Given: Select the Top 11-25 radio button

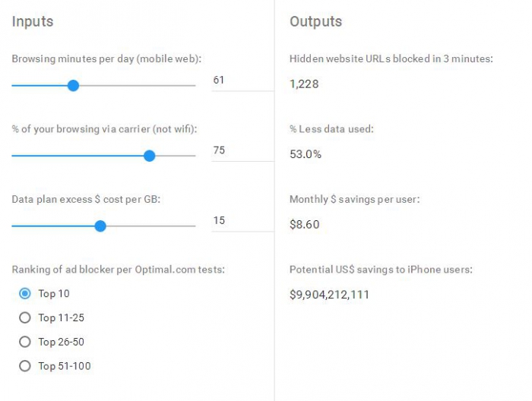Looking at the screenshot, I should 25,317.
